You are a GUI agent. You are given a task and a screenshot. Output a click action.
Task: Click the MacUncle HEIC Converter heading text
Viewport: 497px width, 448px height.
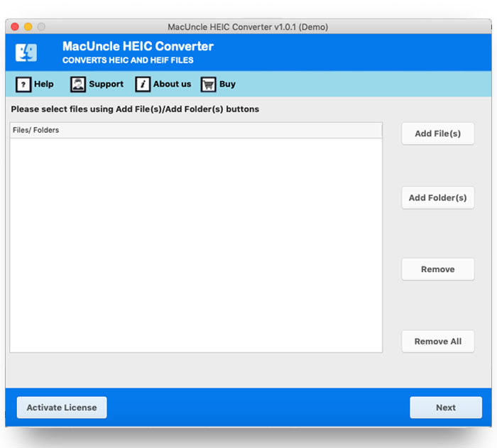coord(138,46)
